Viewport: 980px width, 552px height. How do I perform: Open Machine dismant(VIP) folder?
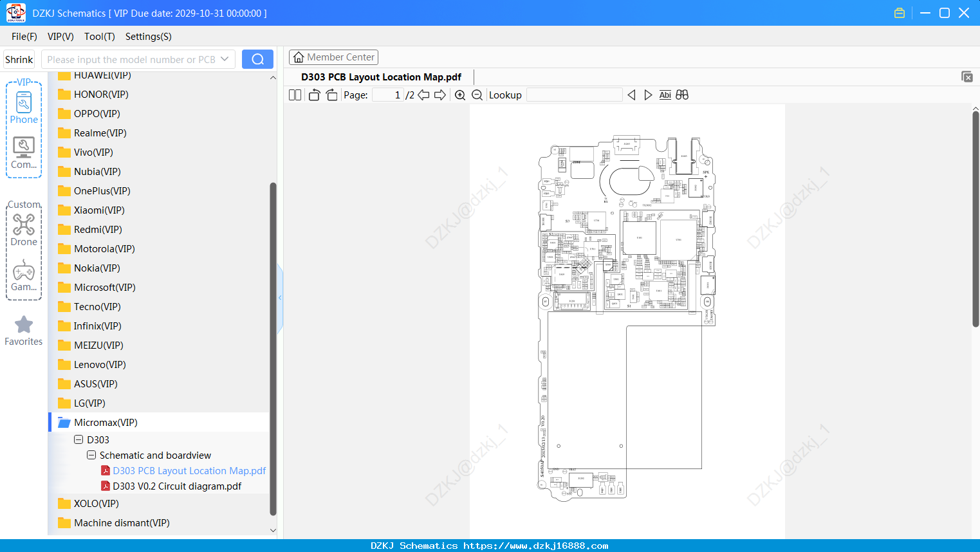click(114, 523)
